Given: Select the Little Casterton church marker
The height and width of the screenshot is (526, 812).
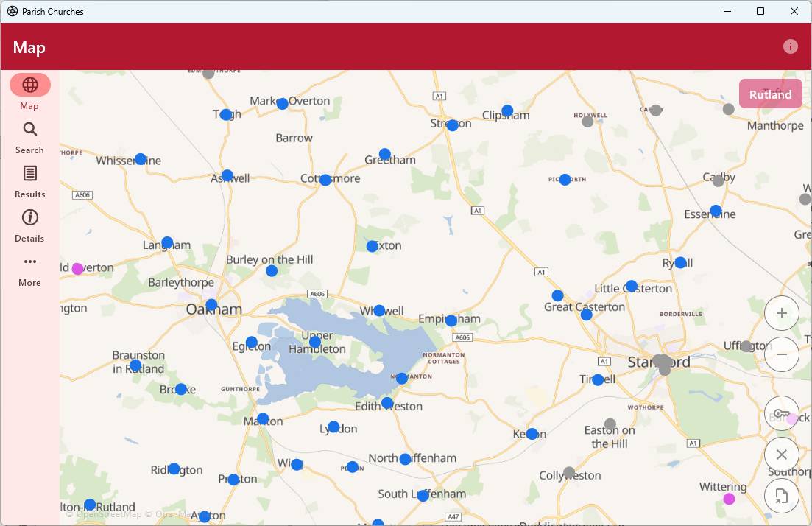Looking at the screenshot, I should 631,286.
